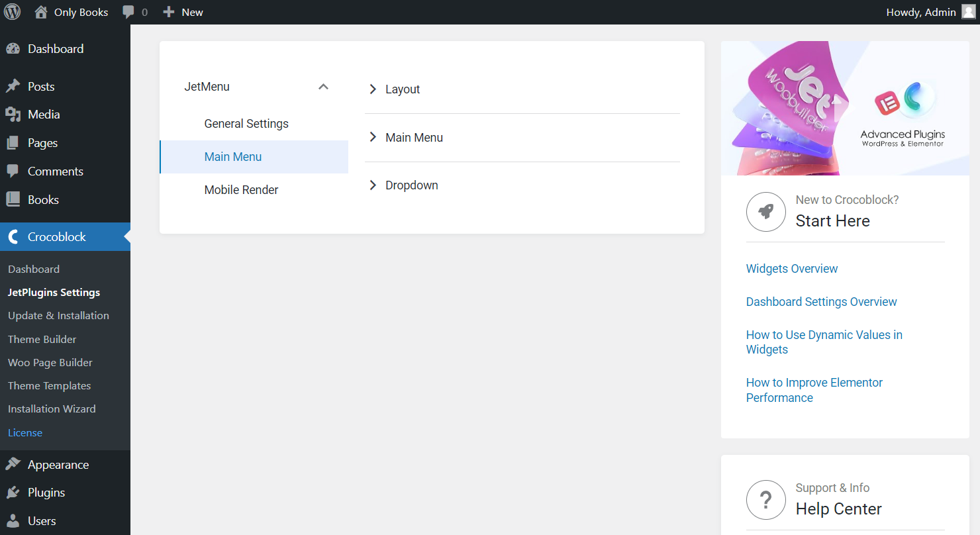Viewport: 980px width, 535px height.
Task: Open the License submenu link
Action: click(x=25, y=433)
